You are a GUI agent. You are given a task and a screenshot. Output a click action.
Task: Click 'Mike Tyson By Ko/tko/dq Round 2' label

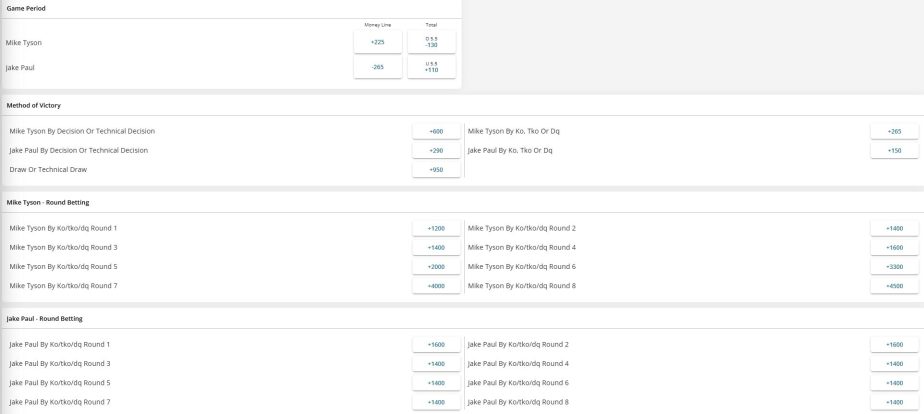click(522, 228)
